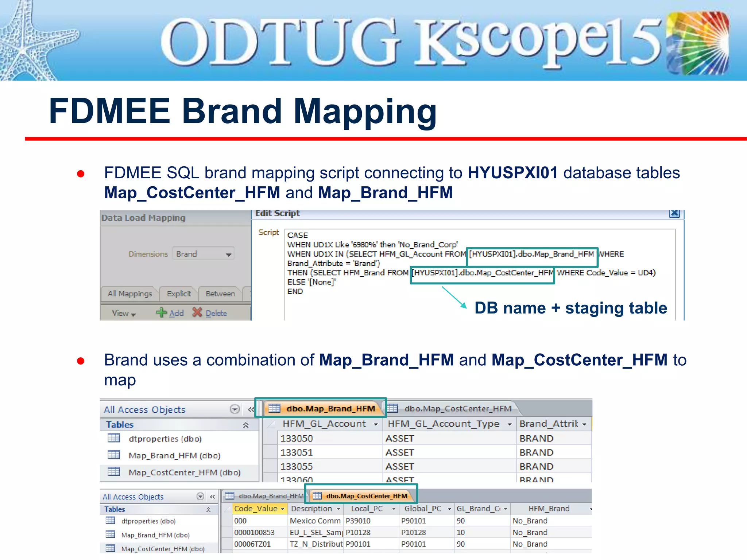Click Code_Value cell 0000100853
This screenshot has height=560, width=747.
tap(260, 532)
